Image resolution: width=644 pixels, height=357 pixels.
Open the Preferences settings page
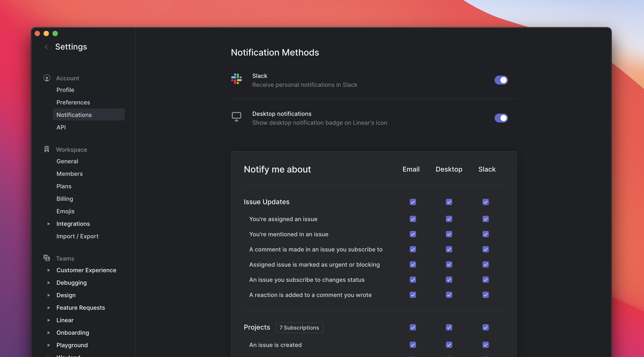(x=73, y=102)
